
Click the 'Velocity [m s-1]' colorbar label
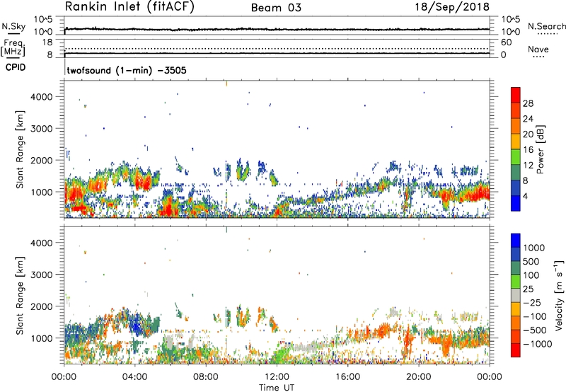pos(559,295)
